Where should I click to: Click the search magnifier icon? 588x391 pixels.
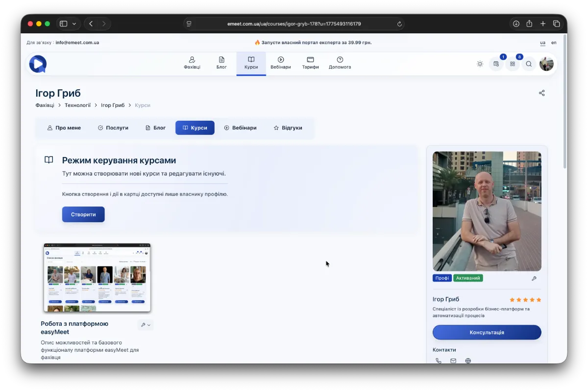point(529,64)
